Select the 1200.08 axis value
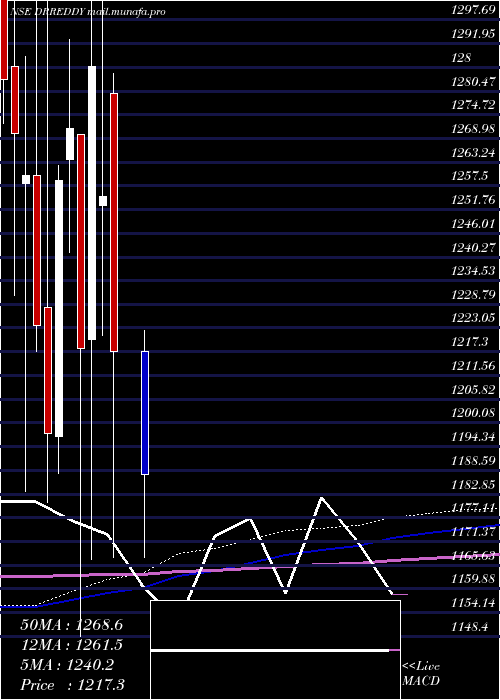 point(473,413)
